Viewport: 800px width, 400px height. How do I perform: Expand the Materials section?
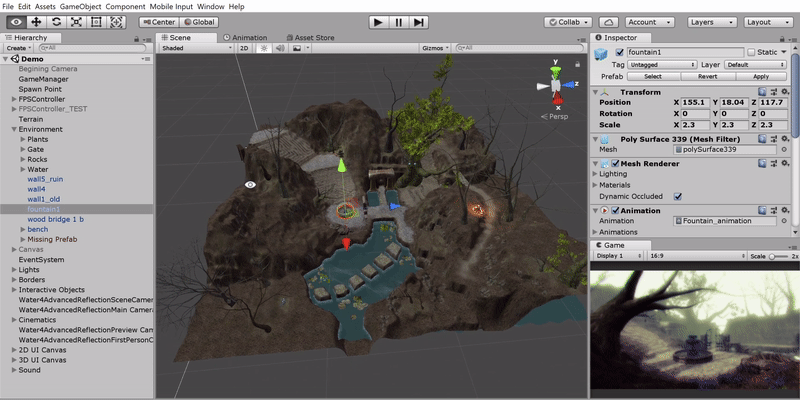(x=595, y=185)
